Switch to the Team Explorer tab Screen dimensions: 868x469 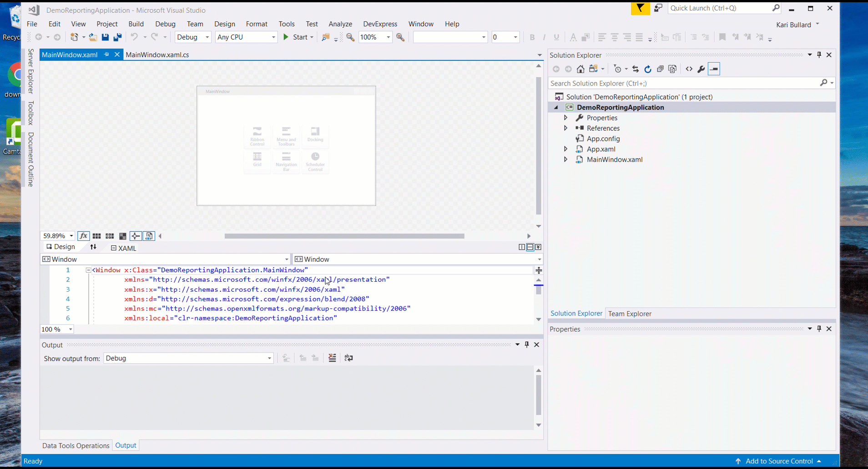pyautogui.click(x=630, y=314)
